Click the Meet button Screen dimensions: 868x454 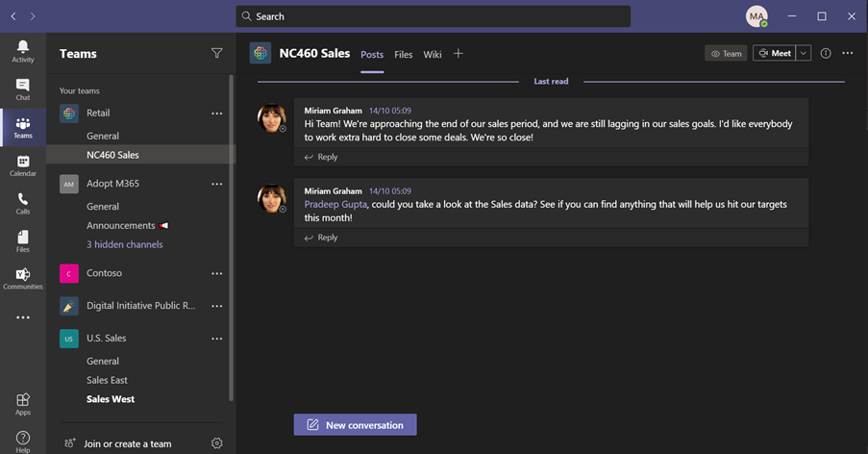(775, 53)
